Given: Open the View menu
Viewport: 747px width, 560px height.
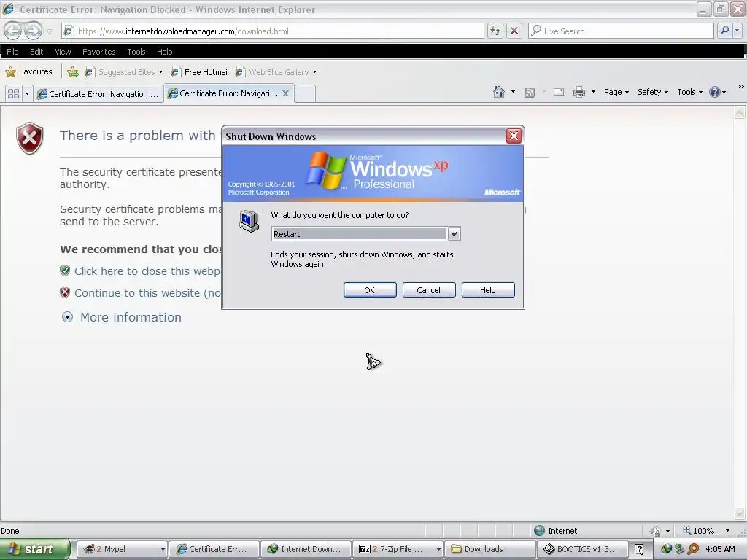Looking at the screenshot, I should [63, 52].
